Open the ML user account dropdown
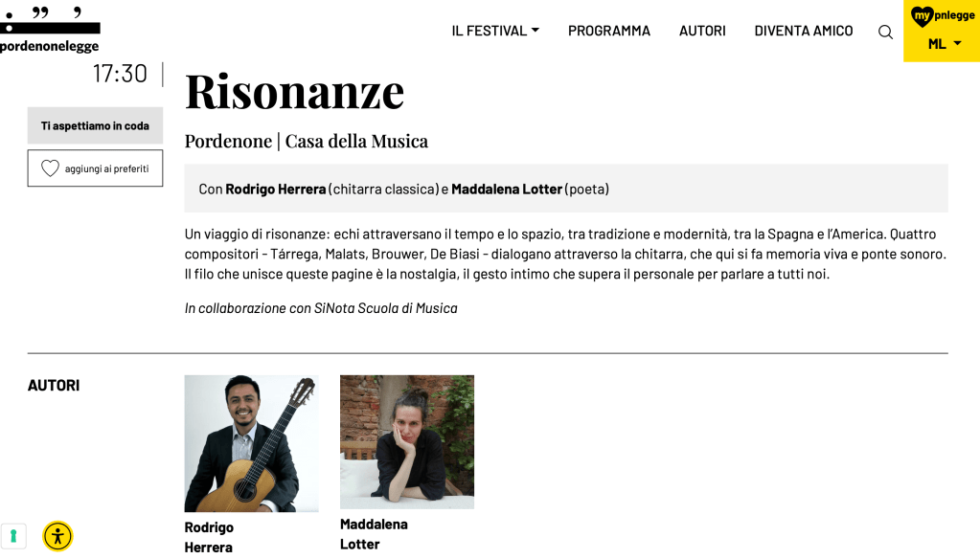The image size is (980, 559). click(944, 44)
